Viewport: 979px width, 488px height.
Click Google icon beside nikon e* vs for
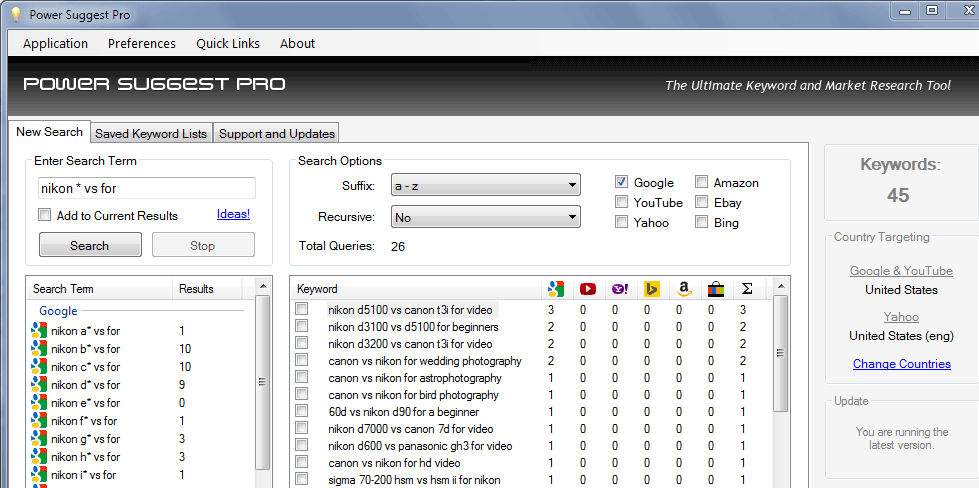pyautogui.click(x=39, y=403)
